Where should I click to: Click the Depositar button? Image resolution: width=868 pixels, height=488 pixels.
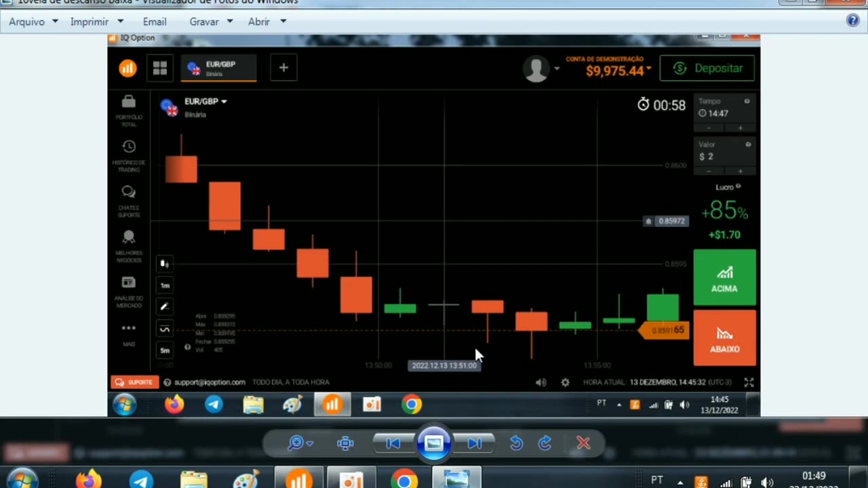707,68
